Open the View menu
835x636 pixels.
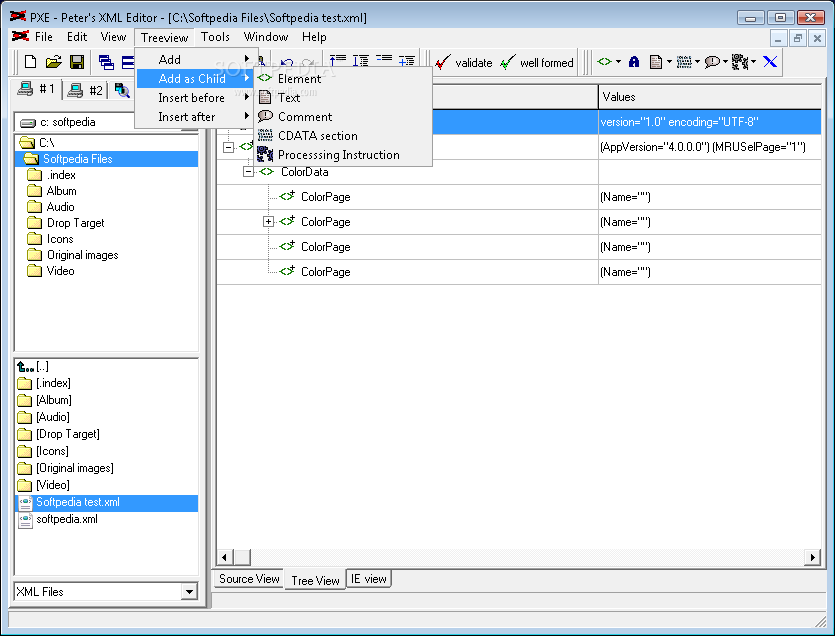113,37
